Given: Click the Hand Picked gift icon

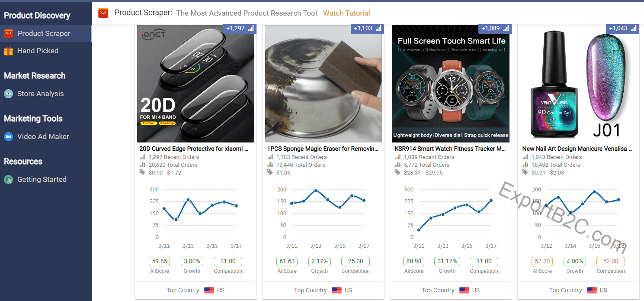Looking at the screenshot, I should (9, 51).
